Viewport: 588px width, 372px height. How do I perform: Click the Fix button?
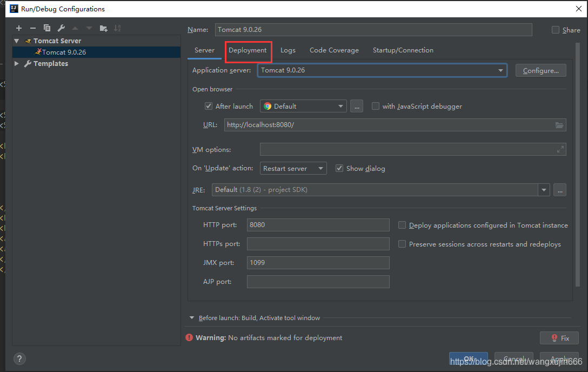click(559, 338)
